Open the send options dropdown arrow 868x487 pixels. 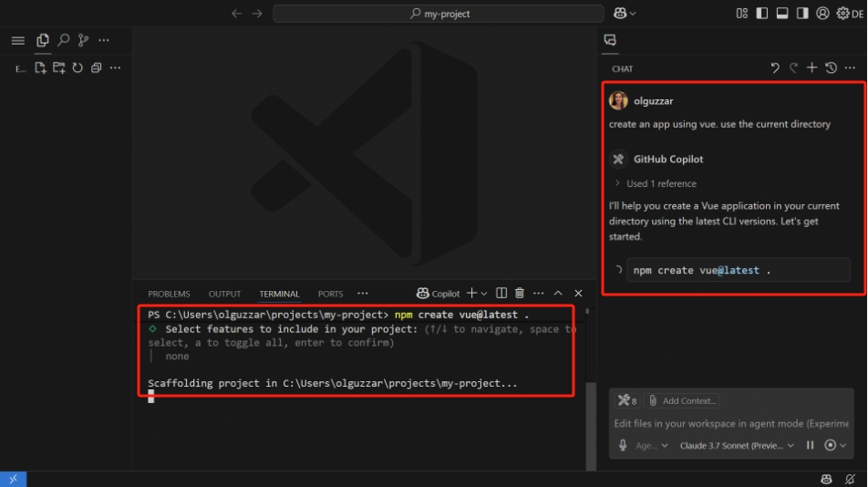tap(843, 445)
